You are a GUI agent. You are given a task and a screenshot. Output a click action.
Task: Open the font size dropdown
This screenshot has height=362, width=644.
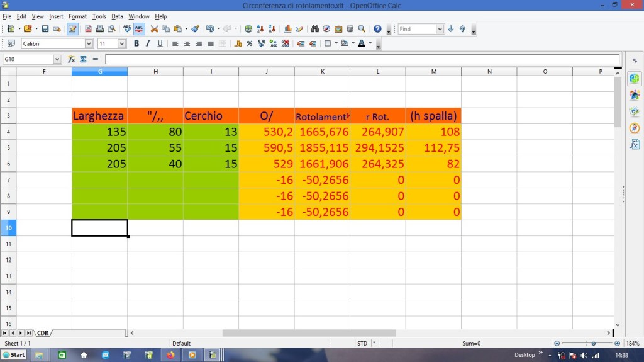(122, 44)
